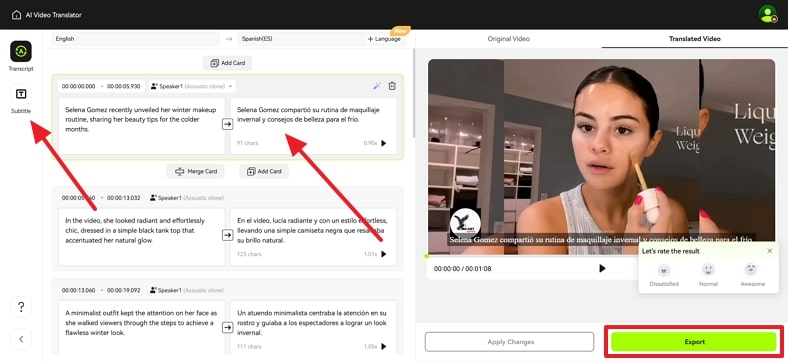Edit the 'A minimalist outfit kept' source text
This screenshot has width=788, height=361.
click(142, 327)
